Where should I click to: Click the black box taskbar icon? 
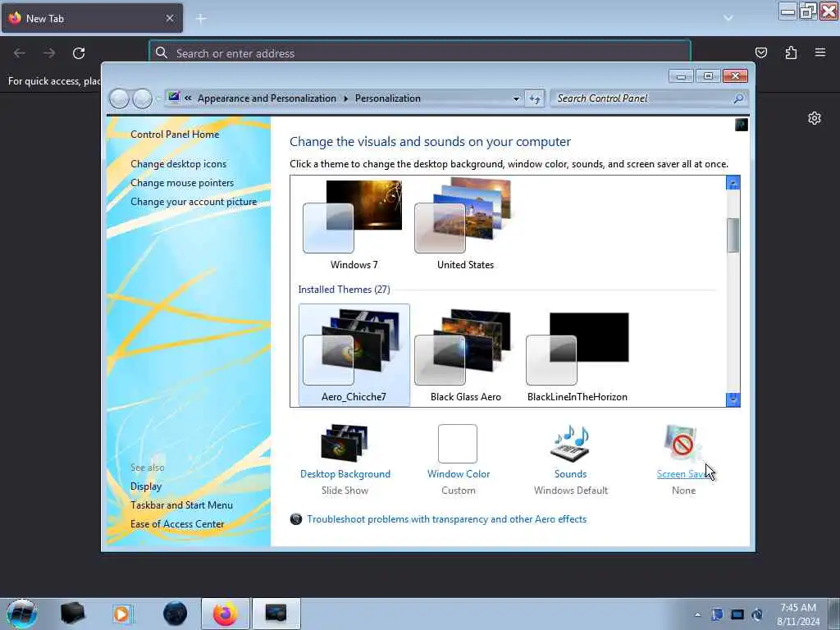(x=72, y=614)
